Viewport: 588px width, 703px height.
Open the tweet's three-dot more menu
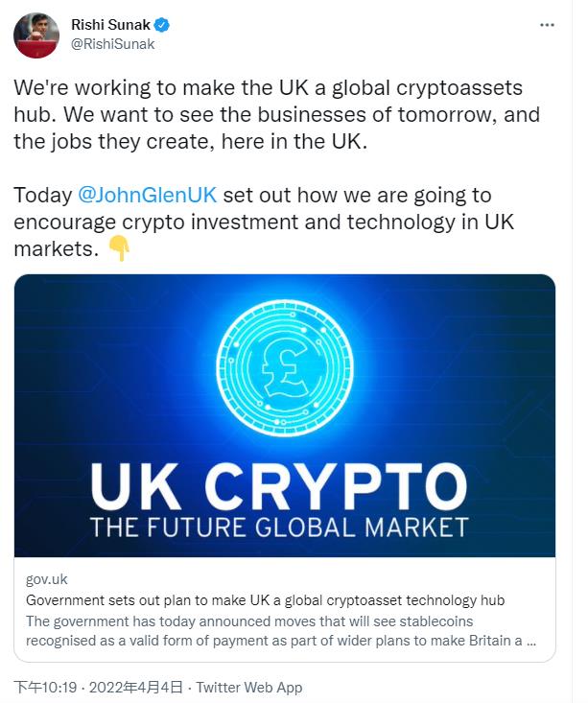547,25
